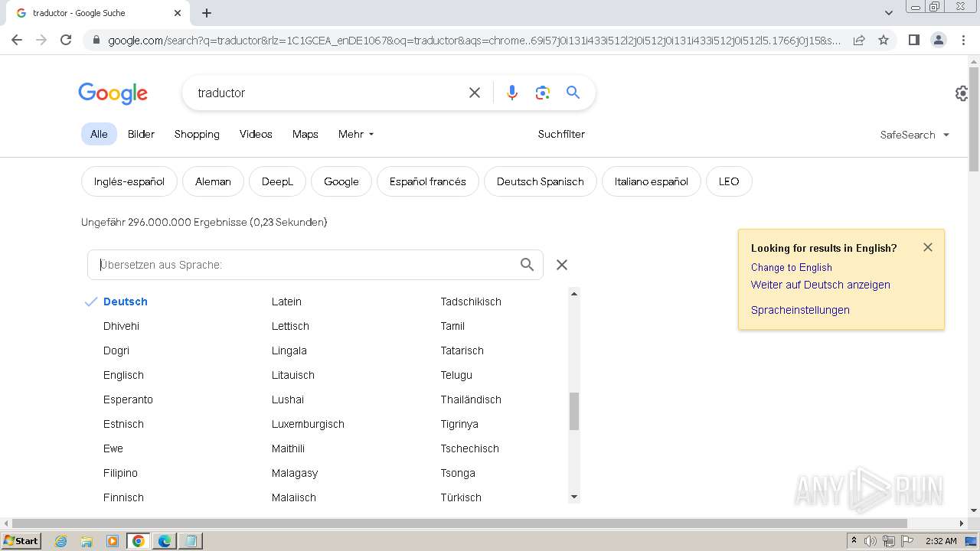Choose Luxemburgisch from language list
Viewport: 980px width, 551px height.
point(308,424)
